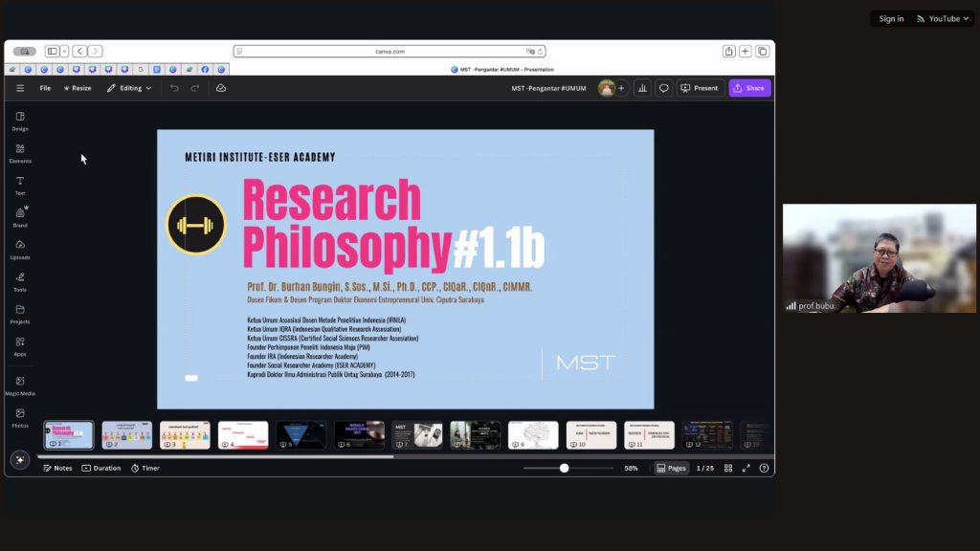This screenshot has height=551, width=980.
Task: Switch to grid view icon
Action: click(x=728, y=468)
